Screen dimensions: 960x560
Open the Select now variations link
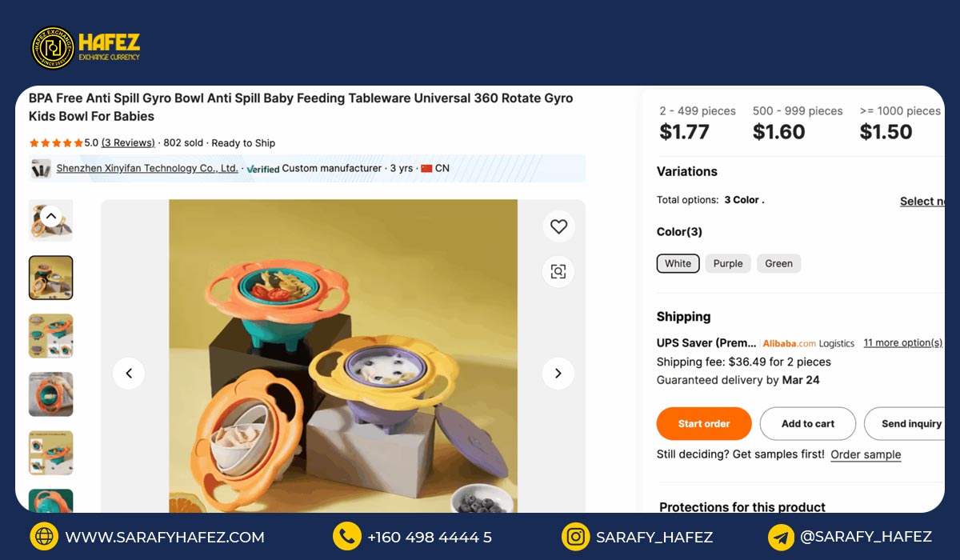click(x=922, y=202)
